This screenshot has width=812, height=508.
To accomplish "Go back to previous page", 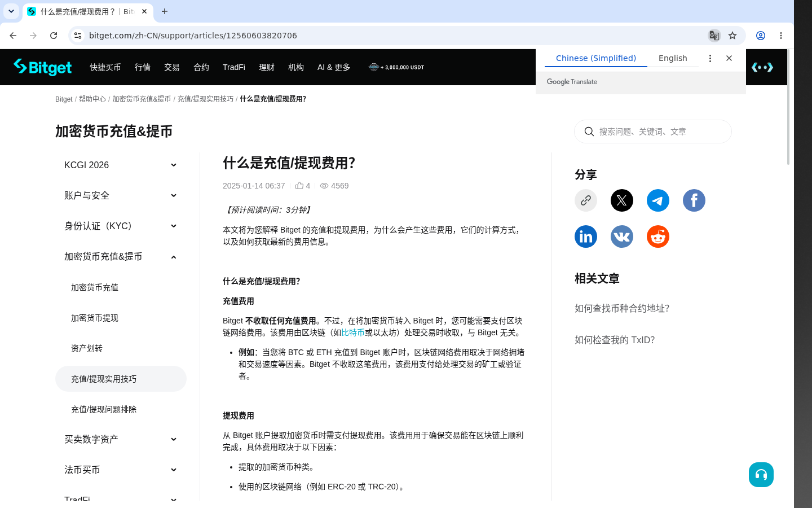I will coord(13,36).
